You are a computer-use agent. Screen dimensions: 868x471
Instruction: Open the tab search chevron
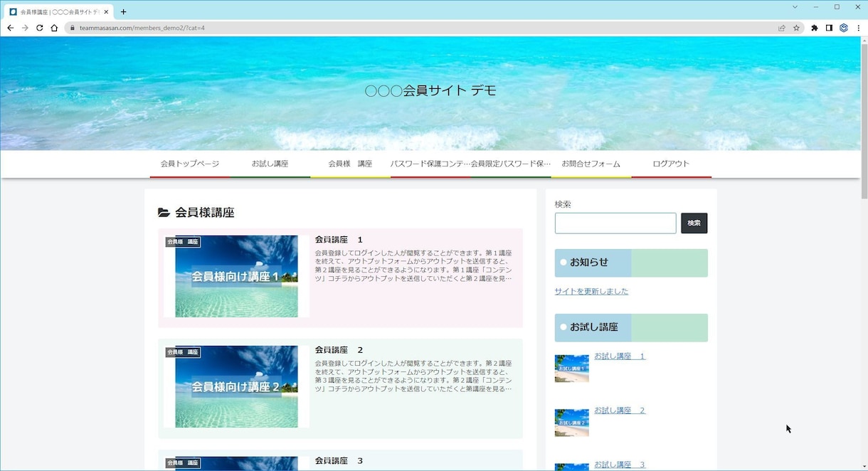click(795, 6)
